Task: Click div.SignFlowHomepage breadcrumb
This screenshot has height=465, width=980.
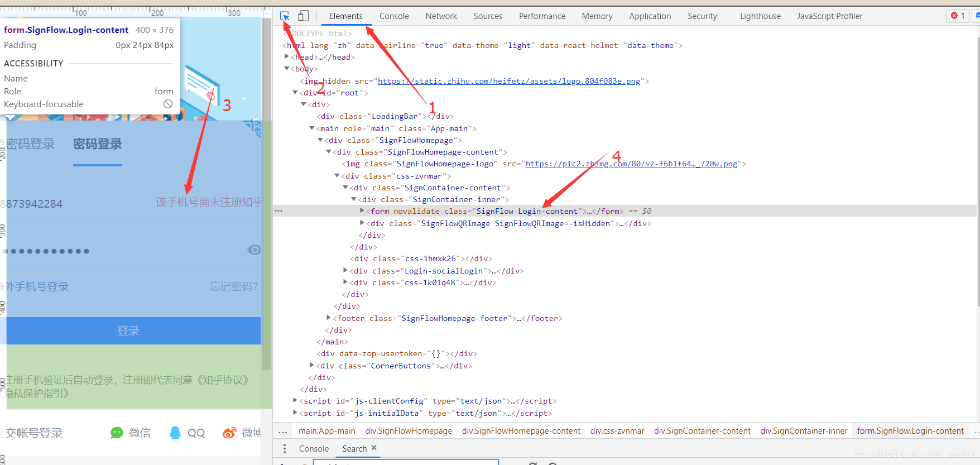Action: 409,431
